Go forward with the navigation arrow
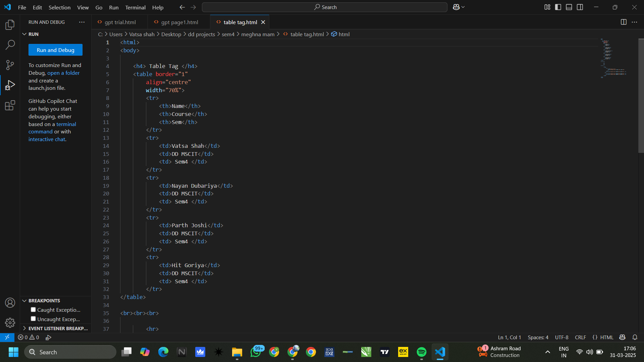Viewport: 644px width, 362px height. [x=193, y=7]
